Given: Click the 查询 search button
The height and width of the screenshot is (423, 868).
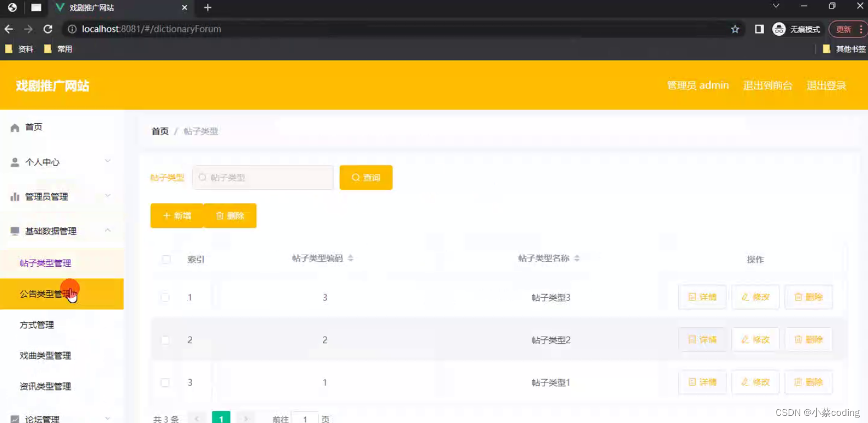Looking at the screenshot, I should pyautogui.click(x=366, y=177).
